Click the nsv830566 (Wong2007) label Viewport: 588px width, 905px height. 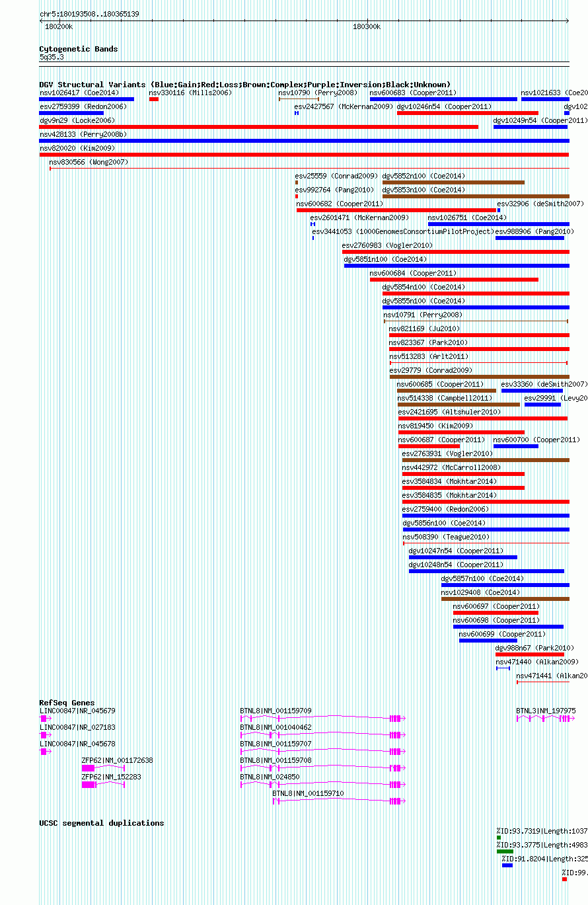coord(89,162)
